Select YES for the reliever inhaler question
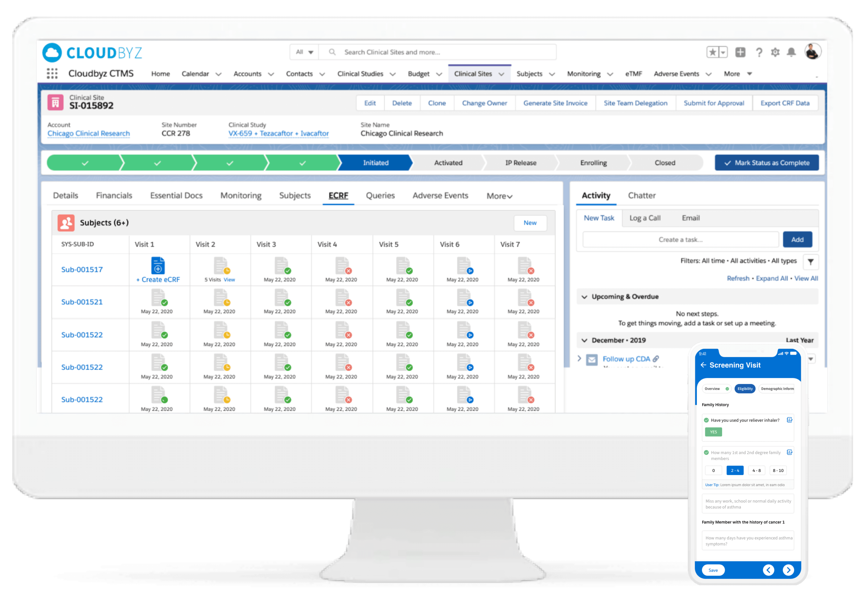Image resolution: width=868 pixels, height=601 pixels. click(713, 432)
